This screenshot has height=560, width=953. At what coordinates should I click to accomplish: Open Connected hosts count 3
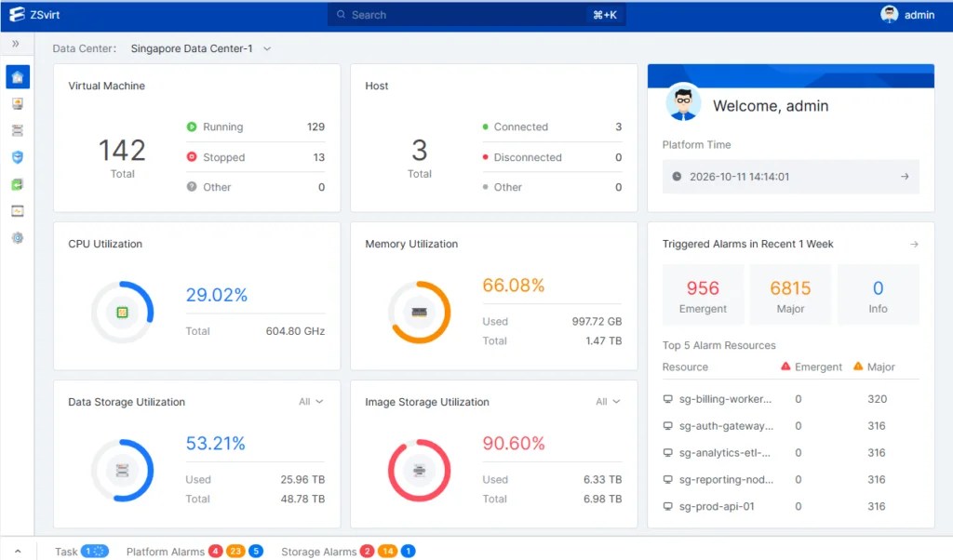[x=618, y=127]
